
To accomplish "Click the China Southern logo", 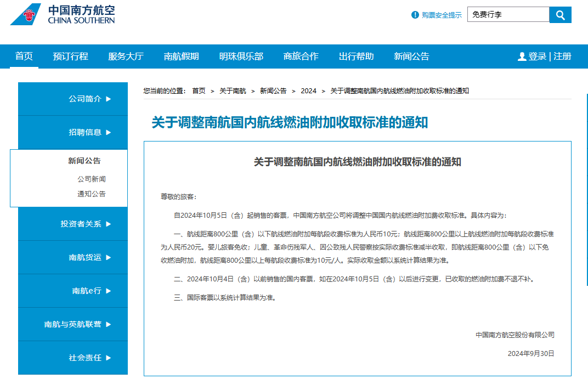I will click(x=63, y=15).
